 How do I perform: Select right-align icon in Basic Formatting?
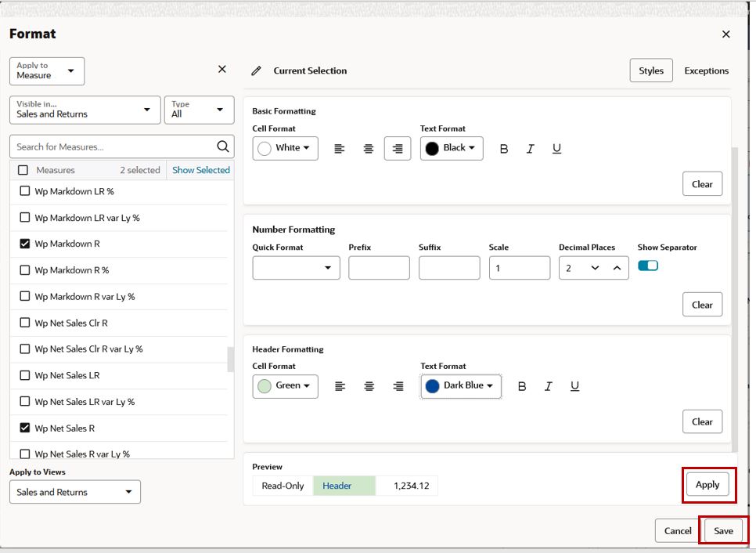[x=398, y=149]
